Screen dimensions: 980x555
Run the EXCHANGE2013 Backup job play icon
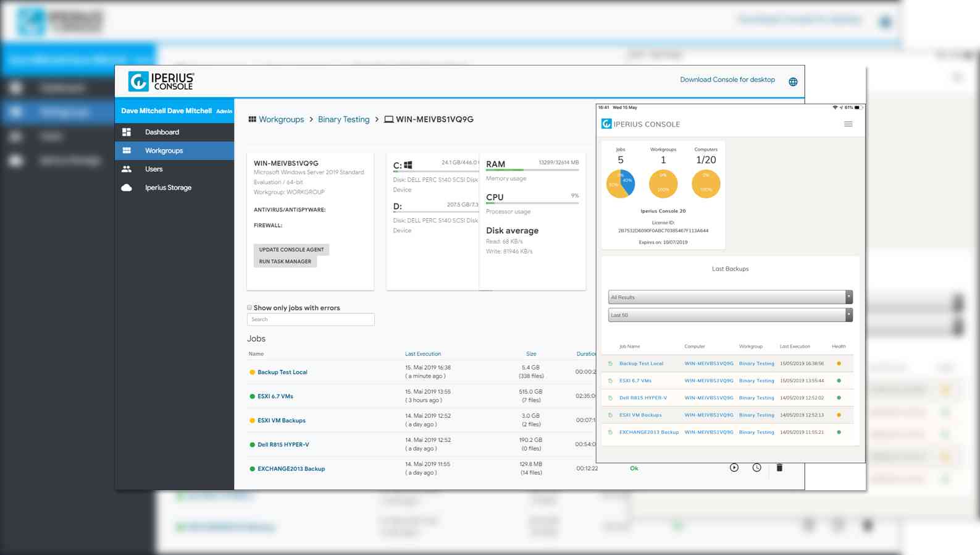(x=734, y=468)
